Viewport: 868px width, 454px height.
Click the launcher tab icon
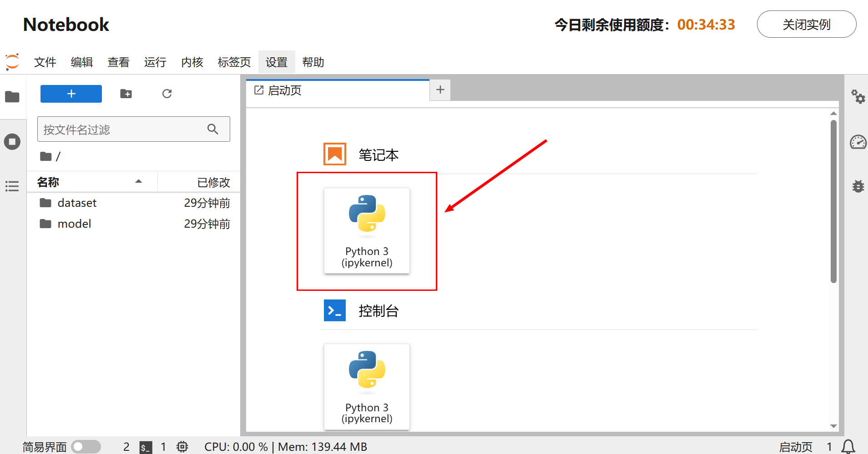click(259, 90)
